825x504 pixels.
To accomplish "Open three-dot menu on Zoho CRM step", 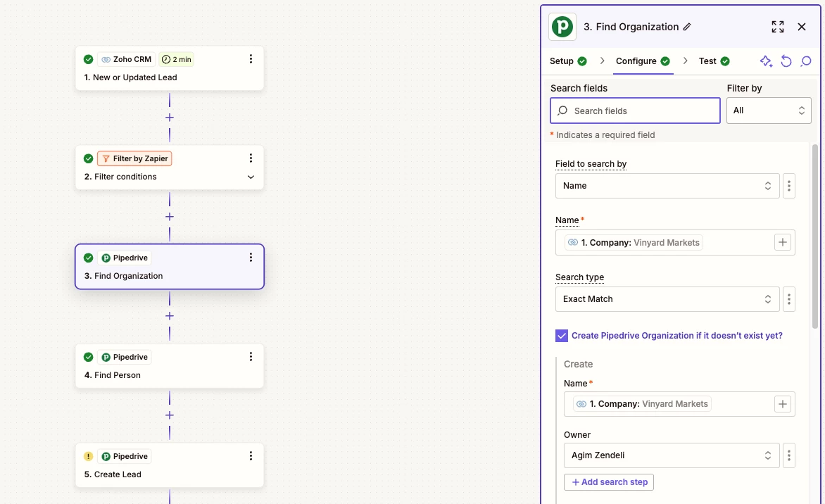I will click(251, 59).
